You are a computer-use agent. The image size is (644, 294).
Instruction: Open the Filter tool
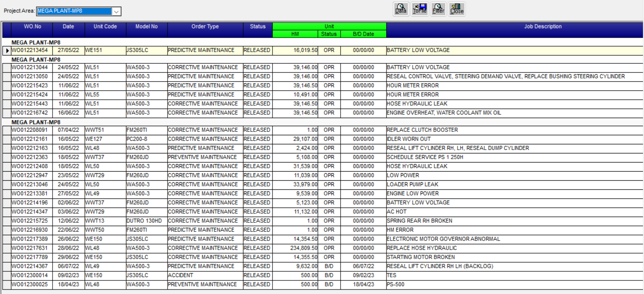(438, 9)
